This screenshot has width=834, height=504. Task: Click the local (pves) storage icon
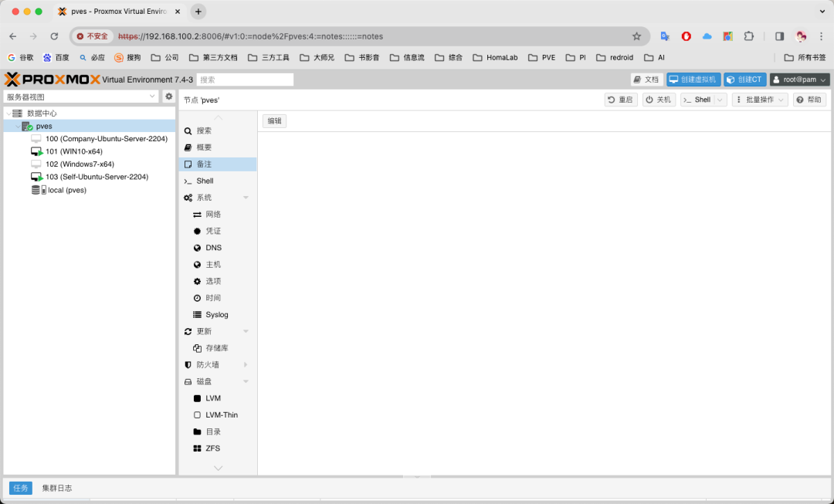(36, 190)
